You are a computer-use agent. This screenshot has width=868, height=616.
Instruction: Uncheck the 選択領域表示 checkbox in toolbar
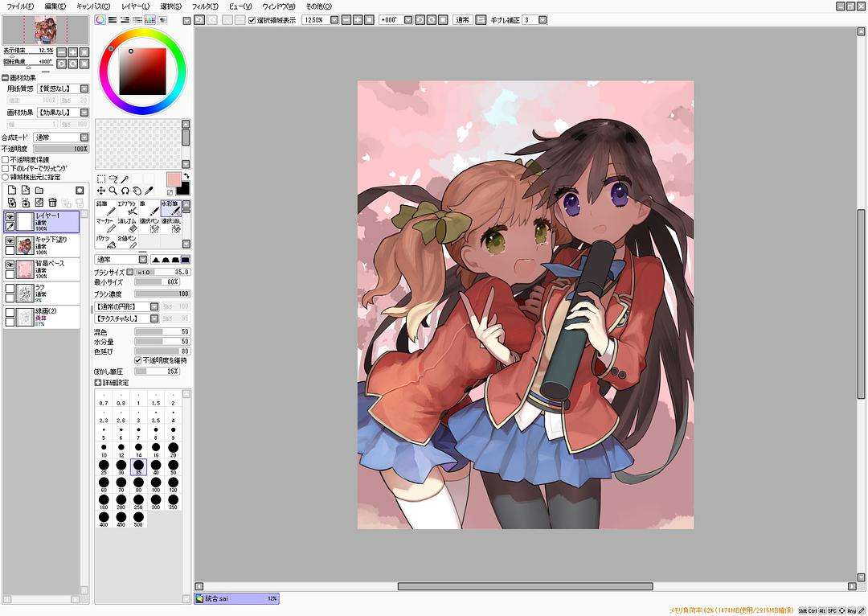(x=252, y=20)
